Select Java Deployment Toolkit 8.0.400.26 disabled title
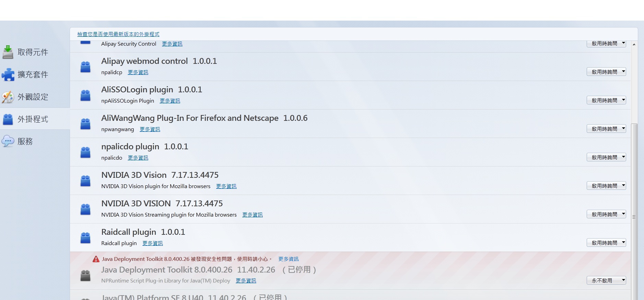Screen dimensions: 644x300 point(209,270)
